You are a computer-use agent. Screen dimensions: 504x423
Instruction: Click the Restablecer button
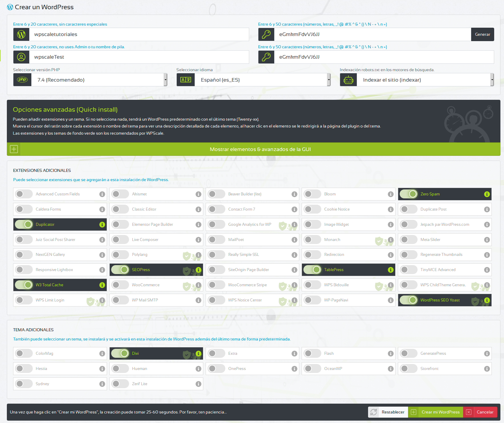coord(388,412)
